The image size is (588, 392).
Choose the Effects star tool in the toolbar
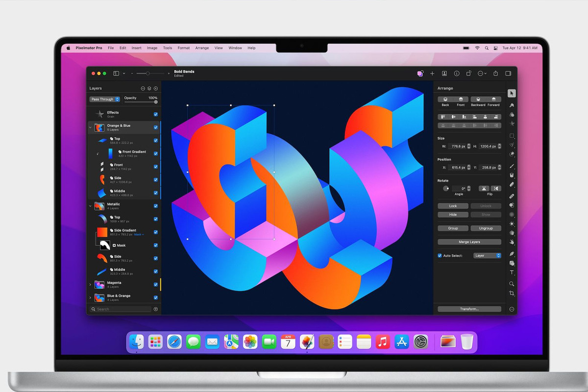click(x=512, y=124)
